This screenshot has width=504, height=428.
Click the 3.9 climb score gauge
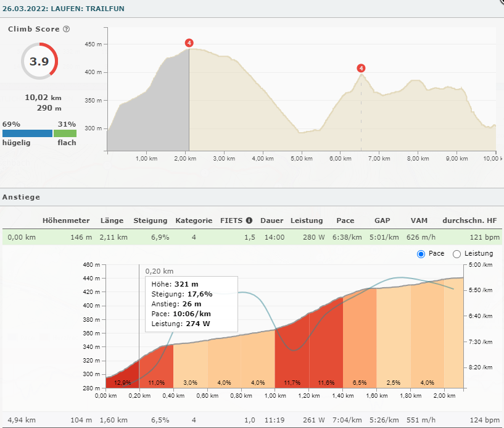point(39,61)
